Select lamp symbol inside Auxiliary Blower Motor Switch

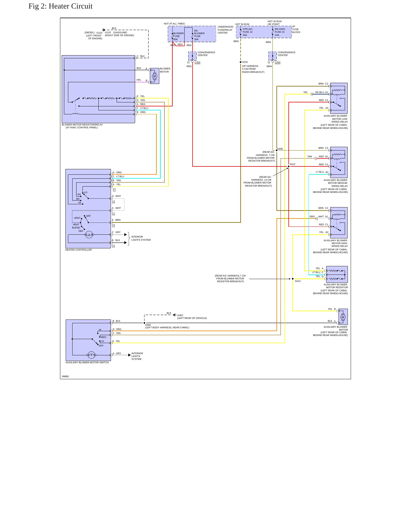(91, 355)
